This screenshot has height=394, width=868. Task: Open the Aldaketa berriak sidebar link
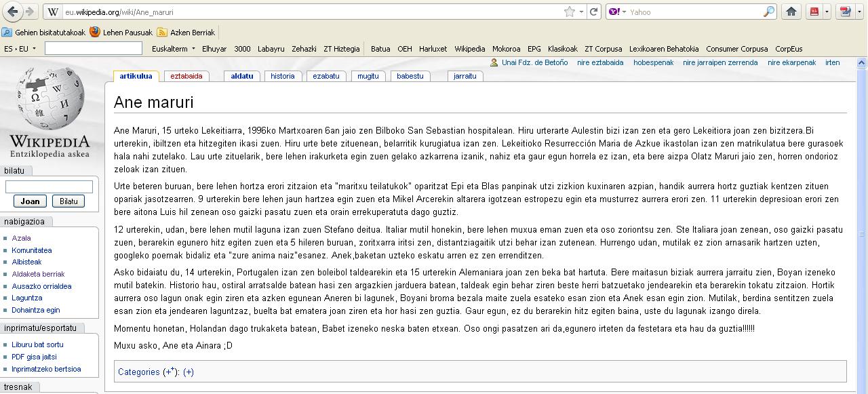tap(38, 274)
